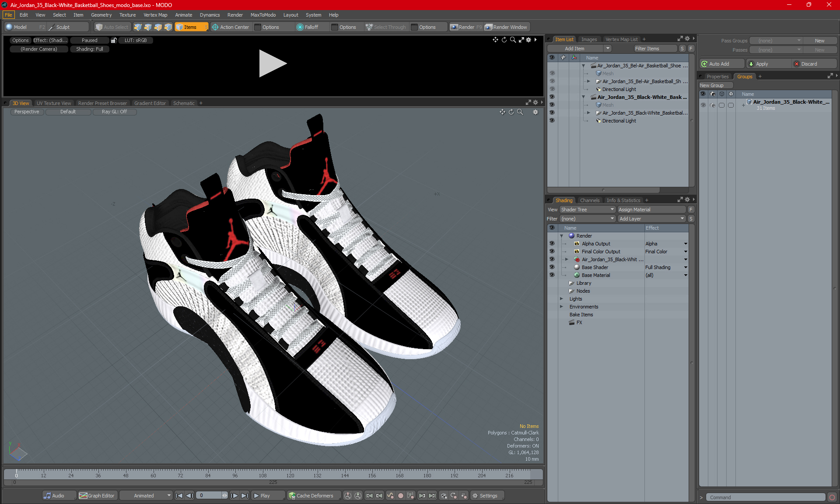The width and height of the screenshot is (840, 504).
Task: Toggle Base Shader visibility eye
Action: click(x=552, y=267)
